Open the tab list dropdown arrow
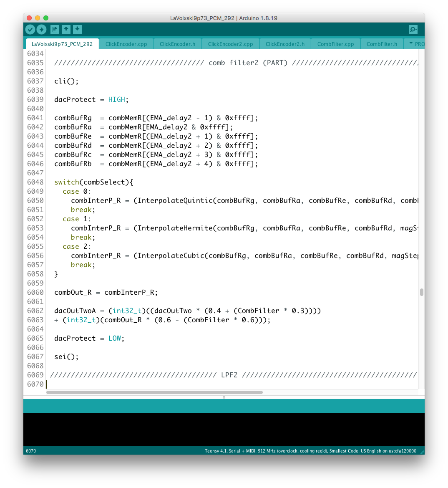 click(410, 43)
